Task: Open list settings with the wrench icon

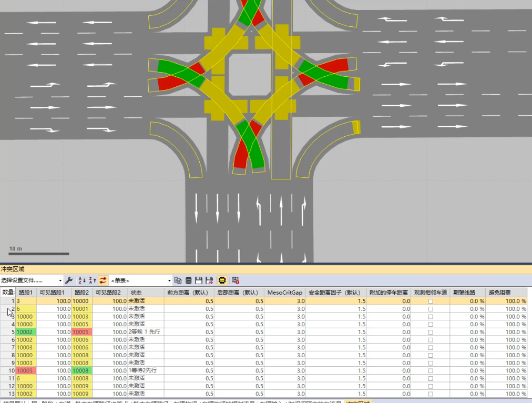Action: pyautogui.click(x=69, y=280)
